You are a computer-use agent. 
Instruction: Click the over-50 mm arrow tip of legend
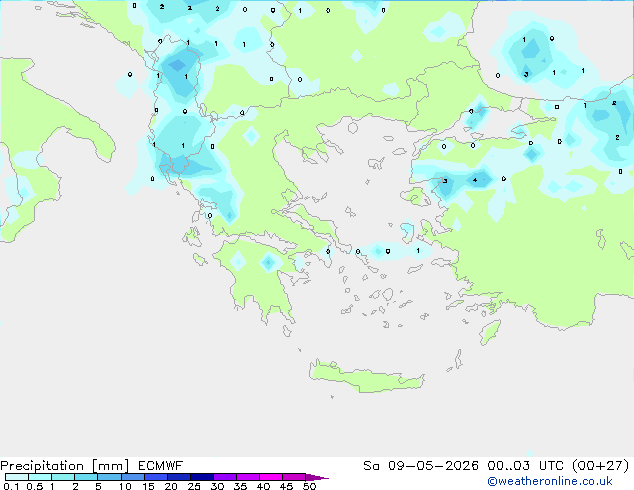[x=317, y=478]
